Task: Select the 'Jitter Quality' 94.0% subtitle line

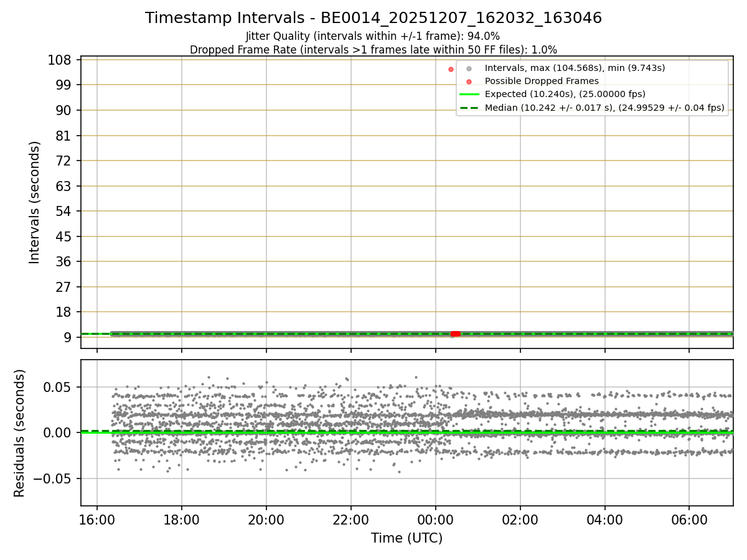Action: 373,36
